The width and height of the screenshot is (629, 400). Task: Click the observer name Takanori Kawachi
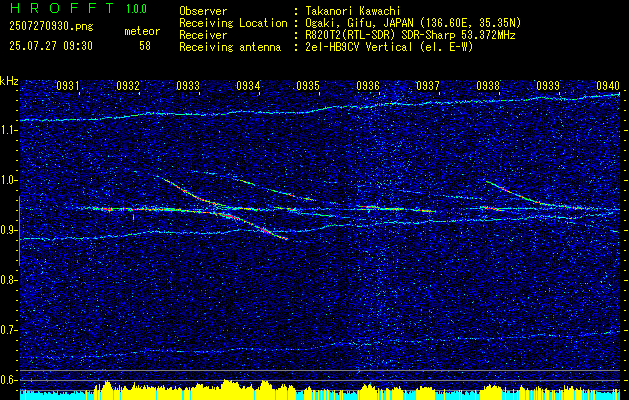[353, 11]
